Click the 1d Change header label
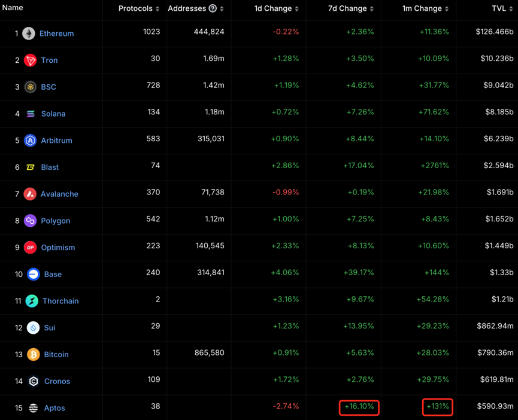 pyautogui.click(x=273, y=8)
